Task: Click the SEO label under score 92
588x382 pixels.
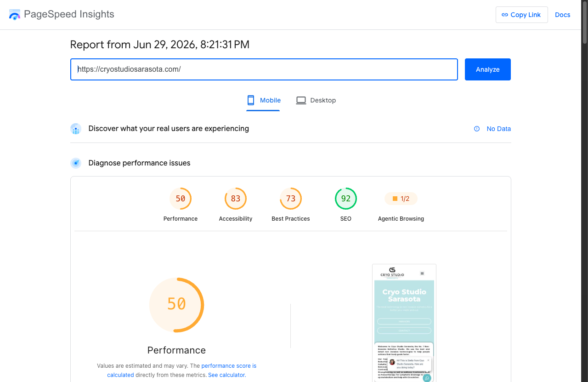Action: pos(346,219)
